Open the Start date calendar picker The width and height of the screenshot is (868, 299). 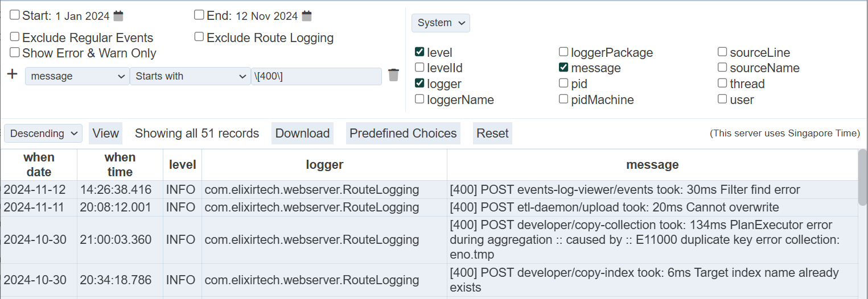118,16
